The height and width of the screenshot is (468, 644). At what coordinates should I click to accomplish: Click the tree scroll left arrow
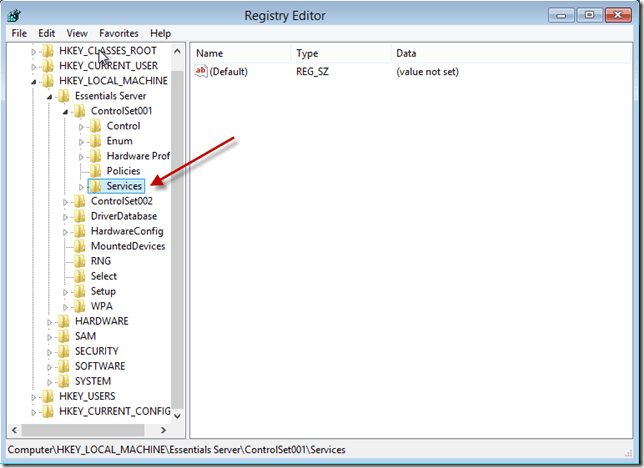tap(14, 430)
